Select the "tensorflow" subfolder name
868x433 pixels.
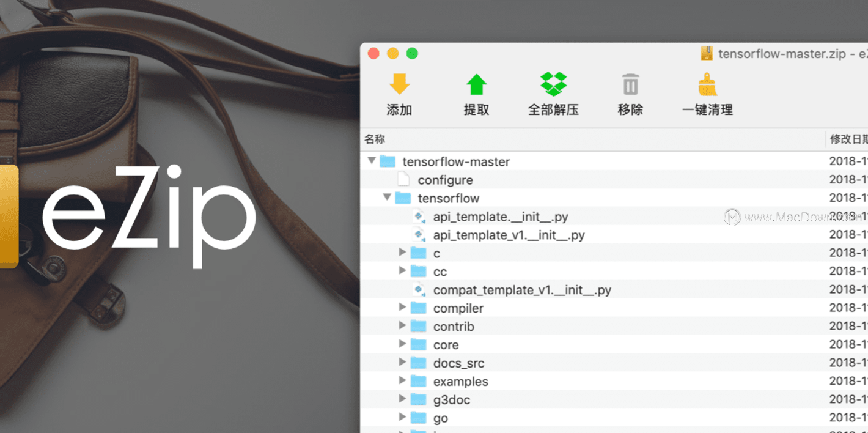pos(449,198)
